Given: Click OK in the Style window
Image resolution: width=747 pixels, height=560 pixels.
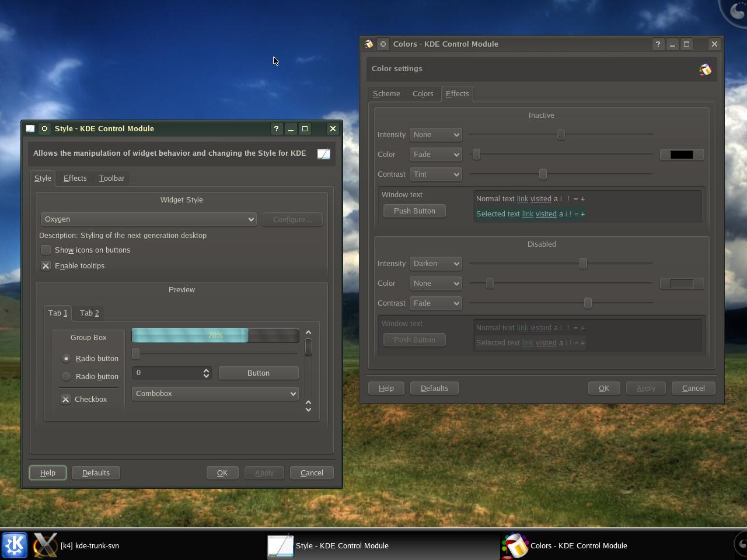Looking at the screenshot, I should point(222,473).
